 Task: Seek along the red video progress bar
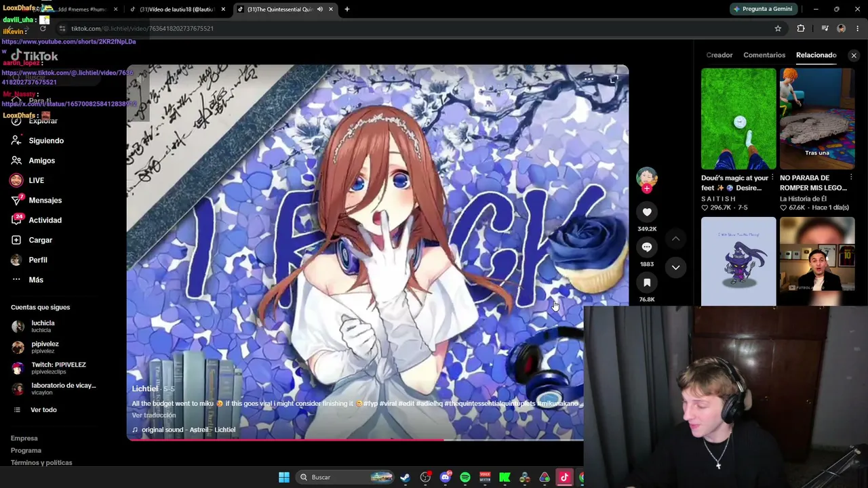point(355,440)
